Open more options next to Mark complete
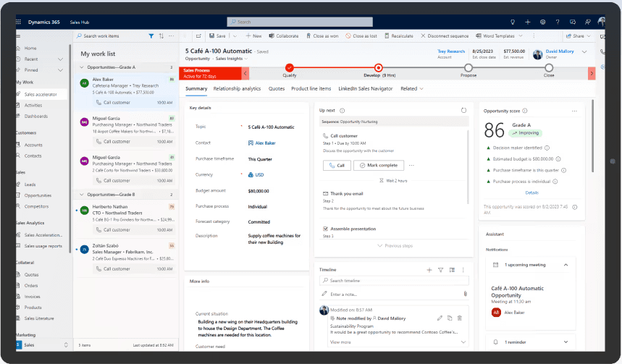Image resolution: width=622 pixels, height=364 pixels. coord(411,165)
